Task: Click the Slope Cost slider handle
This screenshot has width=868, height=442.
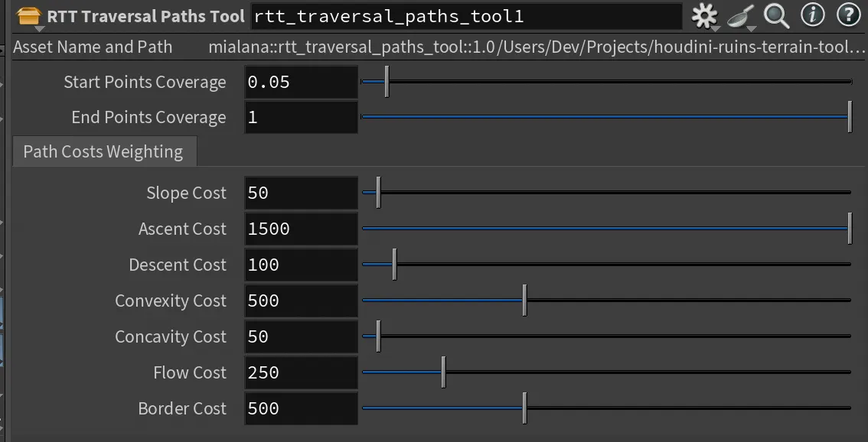Action: (378, 193)
